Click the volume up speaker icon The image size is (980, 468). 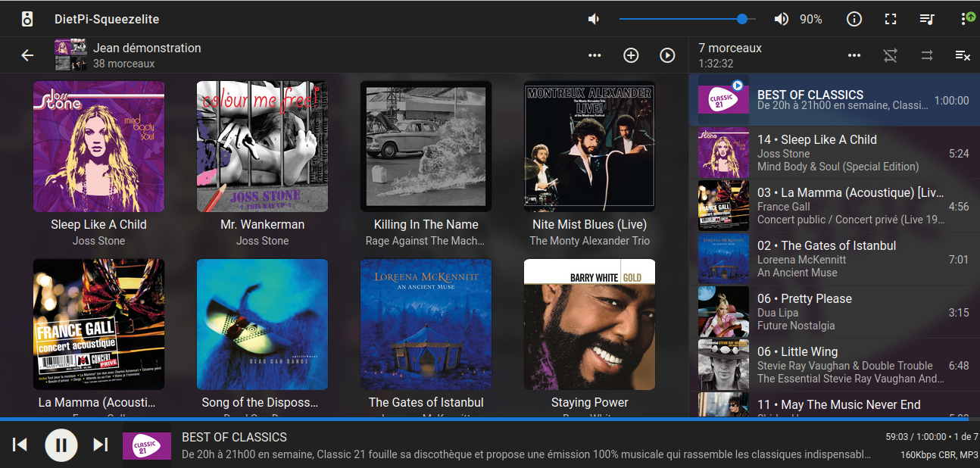click(x=781, y=19)
